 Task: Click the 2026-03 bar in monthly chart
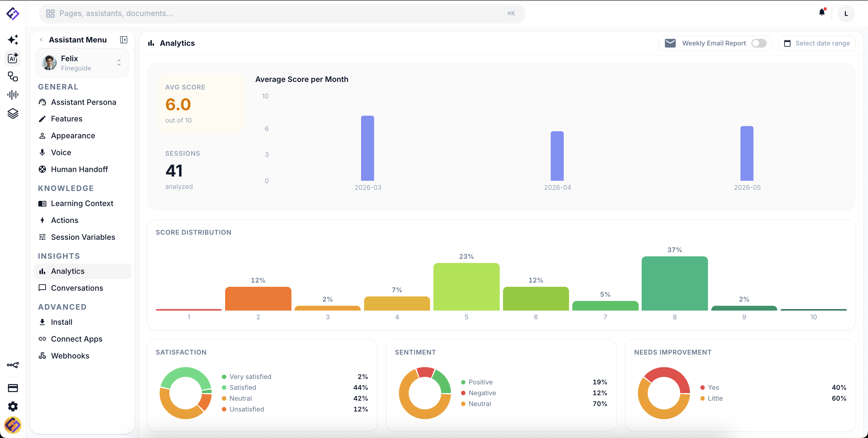[x=368, y=148]
